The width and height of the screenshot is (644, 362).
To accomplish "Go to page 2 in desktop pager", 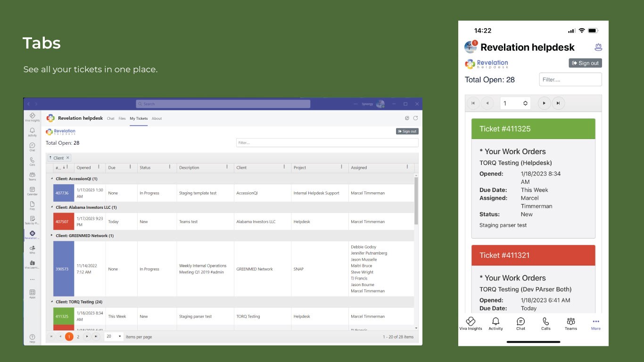I will click(78, 337).
